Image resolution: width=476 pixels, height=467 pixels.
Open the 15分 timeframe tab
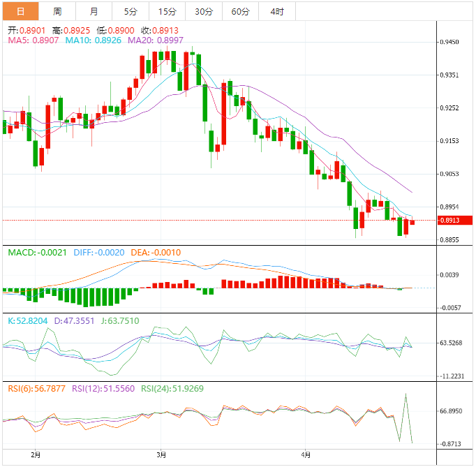pyautogui.click(x=168, y=12)
